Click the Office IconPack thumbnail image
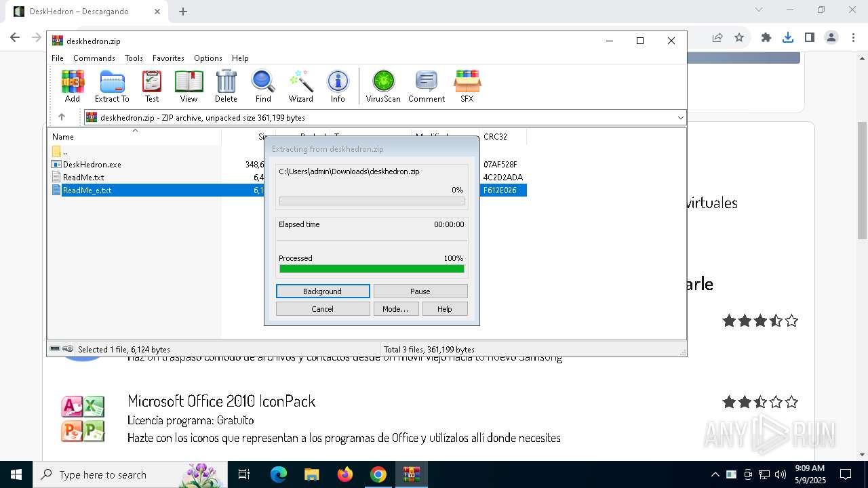The width and height of the screenshot is (868, 488). [x=83, y=419]
